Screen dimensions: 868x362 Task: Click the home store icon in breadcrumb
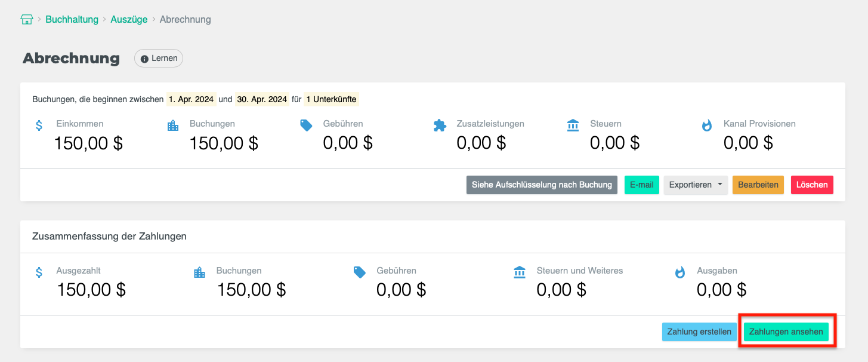coord(26,19)
